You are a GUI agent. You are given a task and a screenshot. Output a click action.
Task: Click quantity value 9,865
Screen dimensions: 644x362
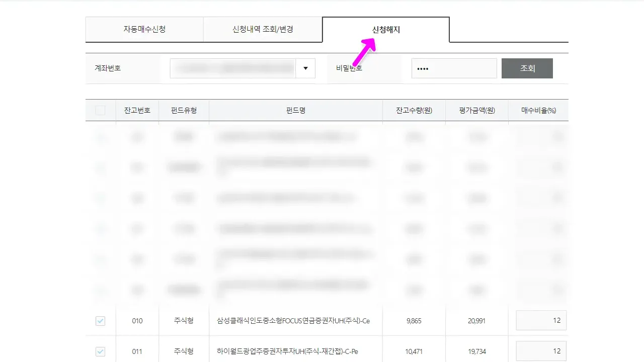pos(414,321)
